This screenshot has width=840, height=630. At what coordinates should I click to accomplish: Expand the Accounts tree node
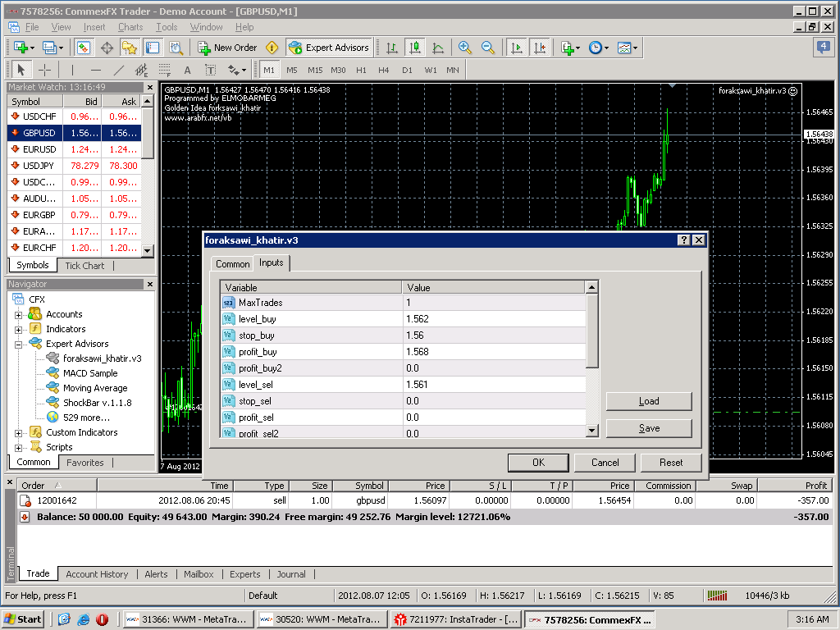18,315
